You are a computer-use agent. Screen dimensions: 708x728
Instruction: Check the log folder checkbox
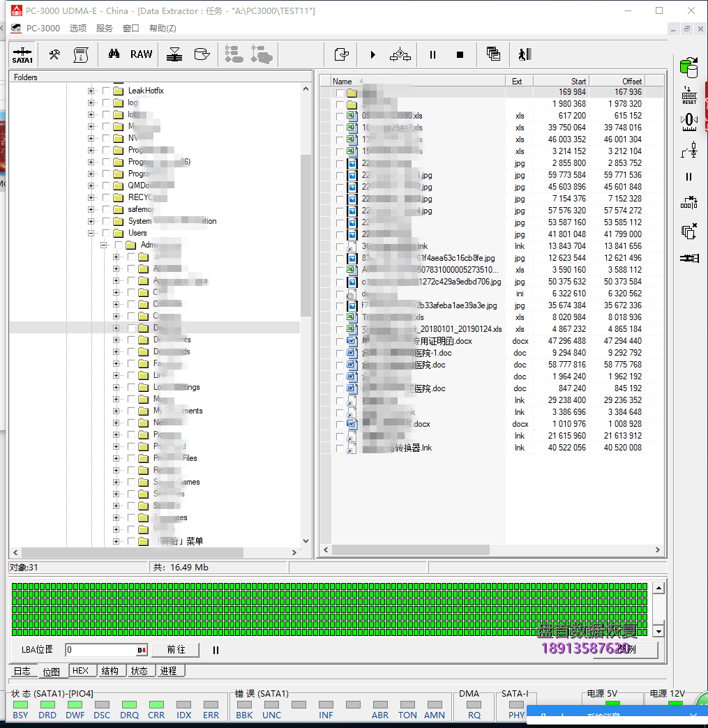(106, 103)
